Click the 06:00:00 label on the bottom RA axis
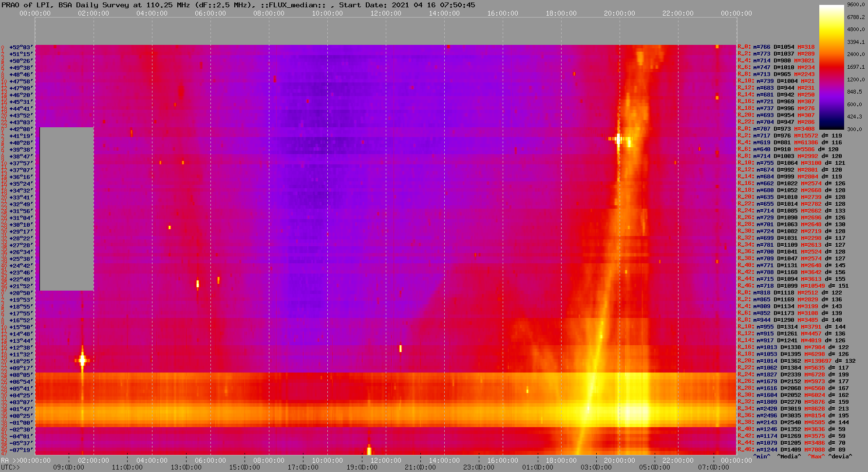 click(210, 460)
